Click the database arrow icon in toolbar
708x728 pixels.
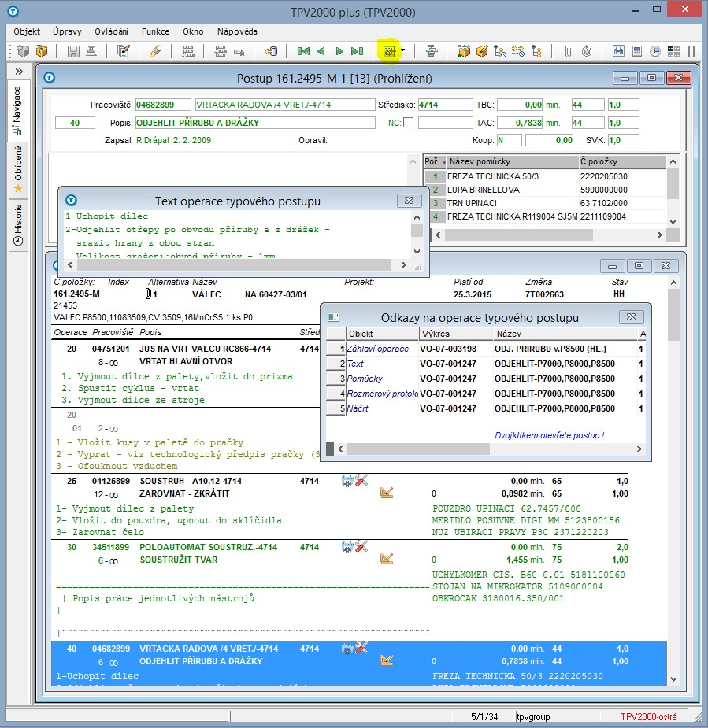click(x=271, y=51)
